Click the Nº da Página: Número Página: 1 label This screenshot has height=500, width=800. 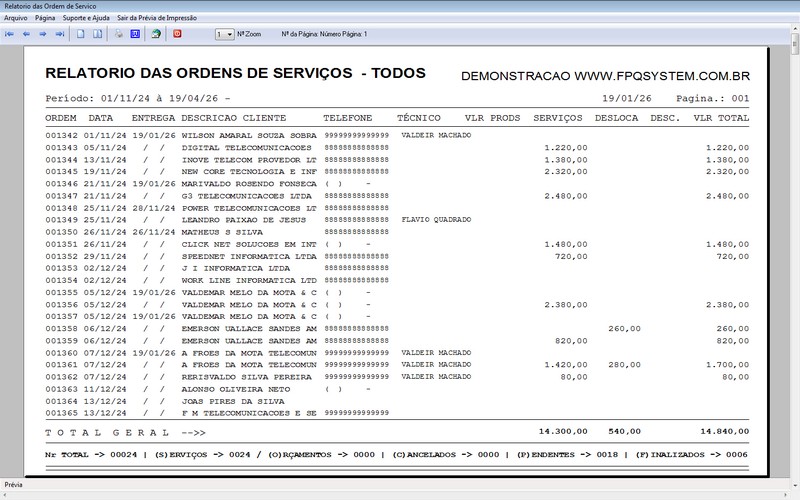pyautogui.click(x=324, y=34)
